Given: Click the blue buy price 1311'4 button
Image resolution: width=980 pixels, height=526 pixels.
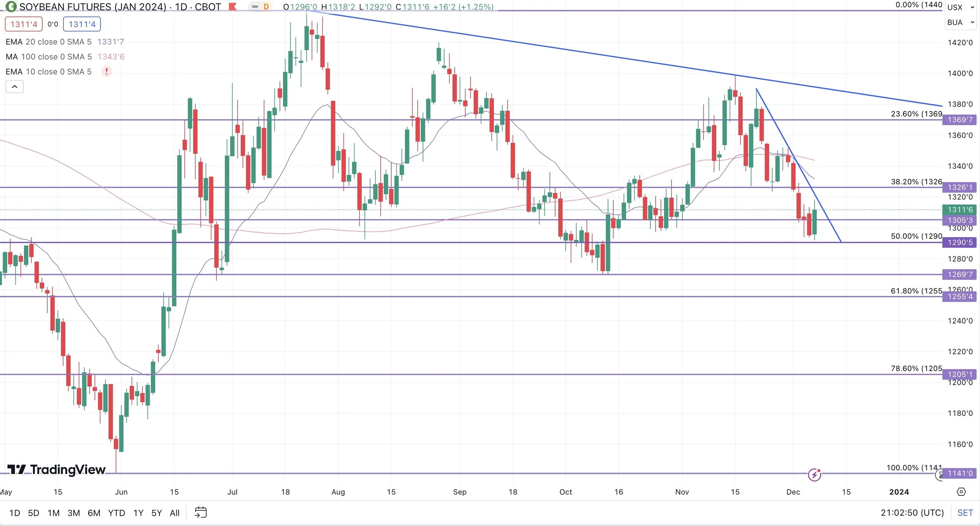Looking at the screenshot, I should [x=82, y=24].
